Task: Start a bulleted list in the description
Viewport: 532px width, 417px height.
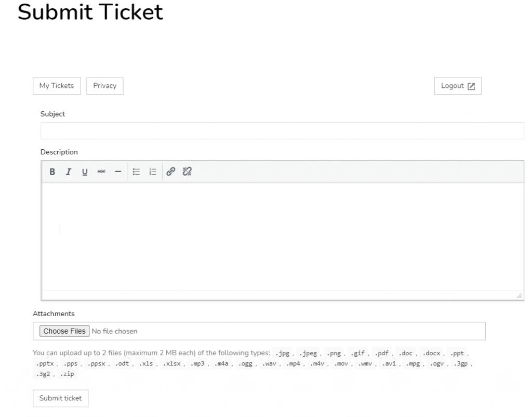Action: [137, 172]
